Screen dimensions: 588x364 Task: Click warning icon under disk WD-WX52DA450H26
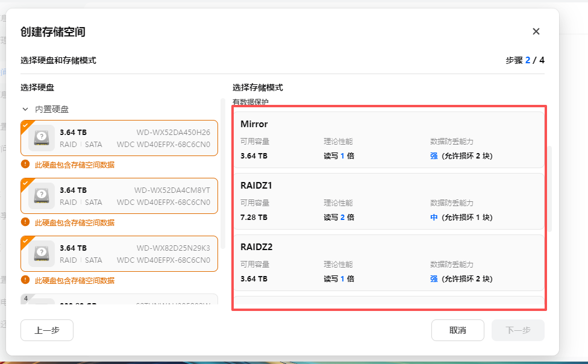coord(25,165)
